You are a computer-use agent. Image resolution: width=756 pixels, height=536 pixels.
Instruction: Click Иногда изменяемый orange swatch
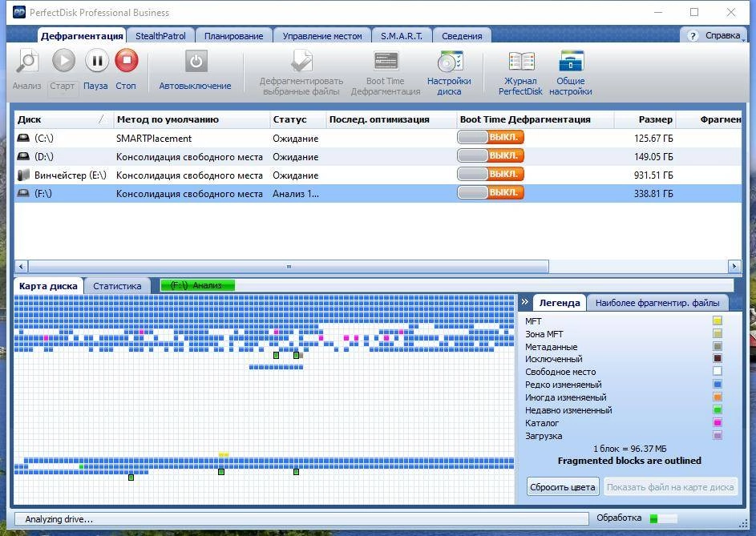pyautogui.click(x=718, y=397)
